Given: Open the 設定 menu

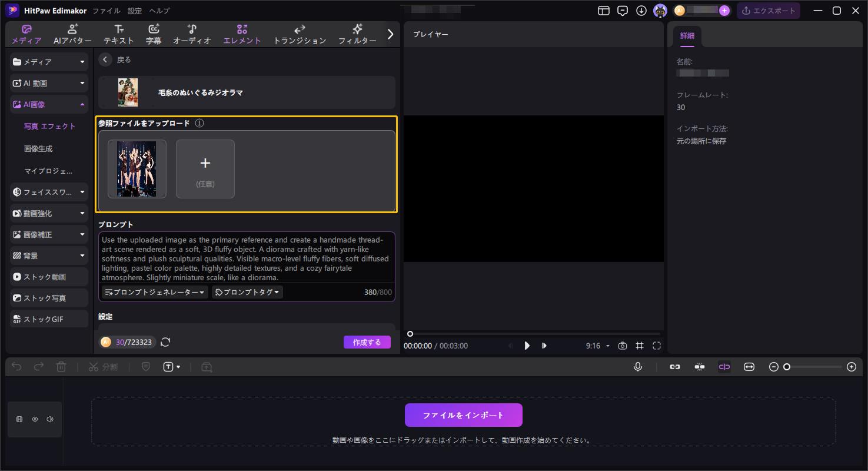Looking at the screenshot, I should pos(134,10).
